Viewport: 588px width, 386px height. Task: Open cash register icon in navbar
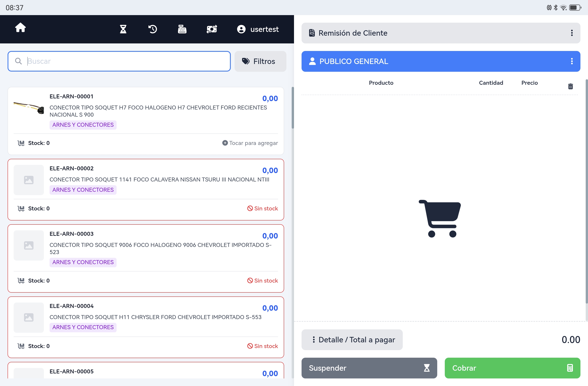click(x=182, y=29)
